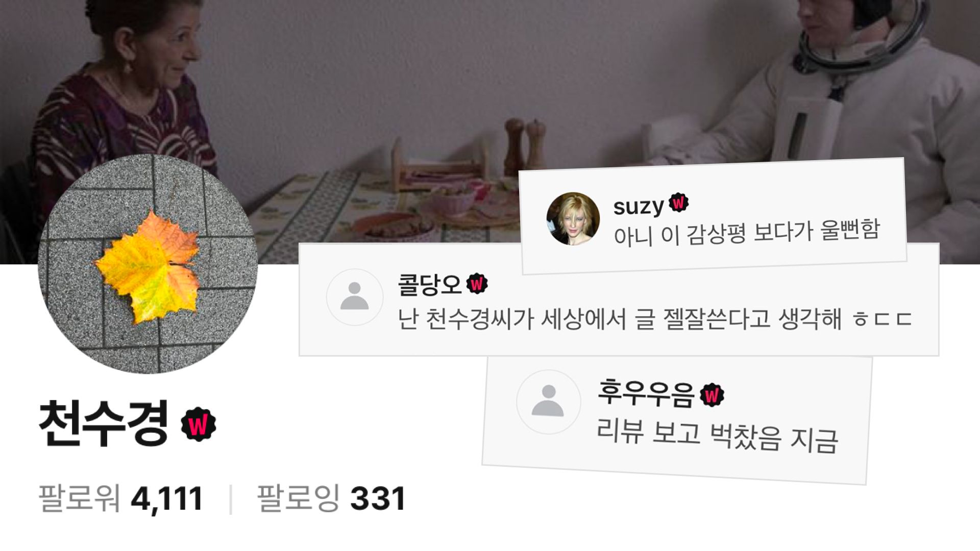Click the suzy username

click(638, 207)
